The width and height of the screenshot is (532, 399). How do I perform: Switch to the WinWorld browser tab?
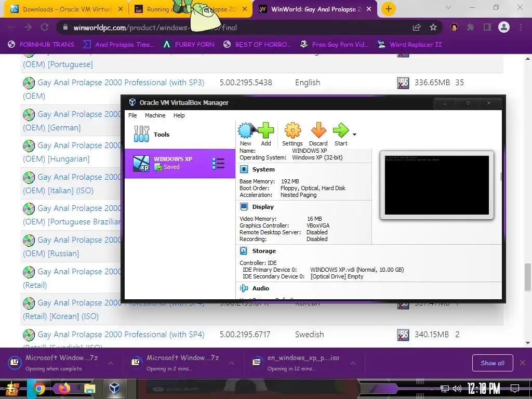(314, 9)
